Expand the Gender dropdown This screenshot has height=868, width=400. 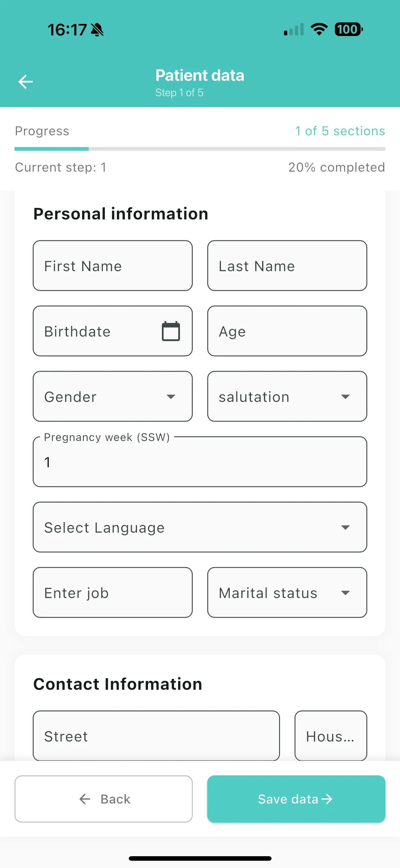click(x=113, y=396)
